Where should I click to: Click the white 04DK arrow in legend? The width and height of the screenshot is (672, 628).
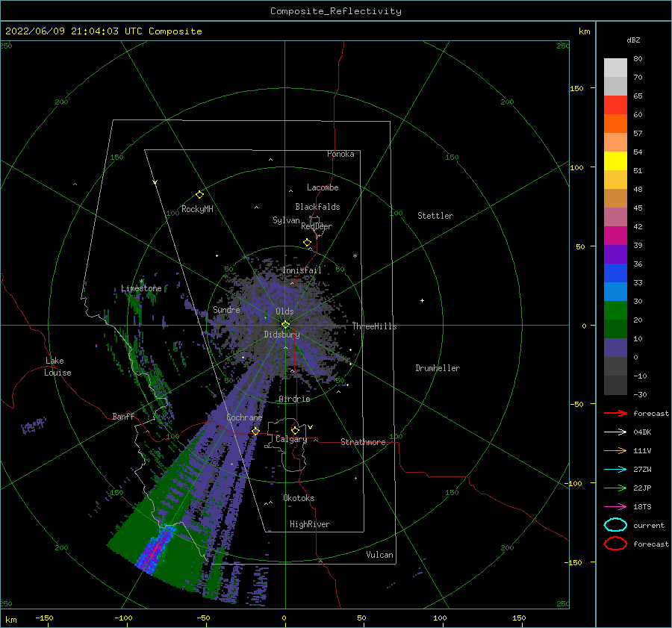pyautogui.click(x=615, y=432)
